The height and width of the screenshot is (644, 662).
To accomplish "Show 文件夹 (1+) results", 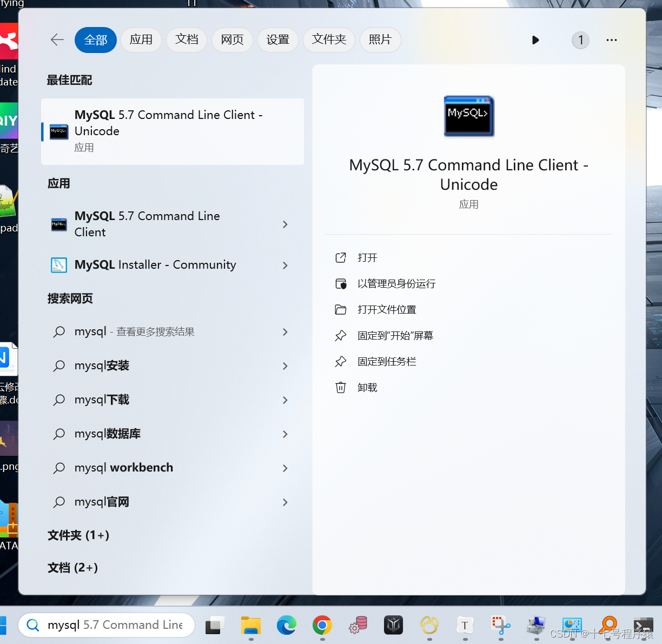I will (x=78, y=535).
